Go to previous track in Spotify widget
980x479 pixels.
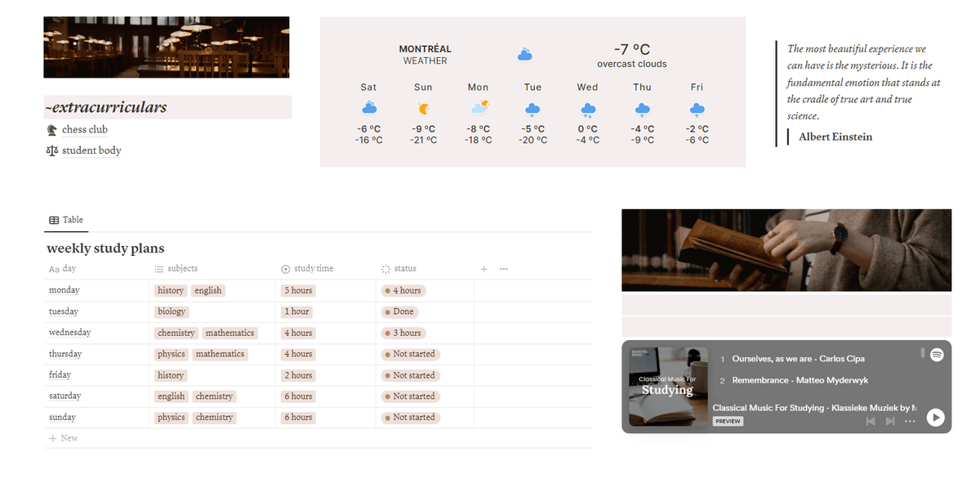[x=871, y=421]
